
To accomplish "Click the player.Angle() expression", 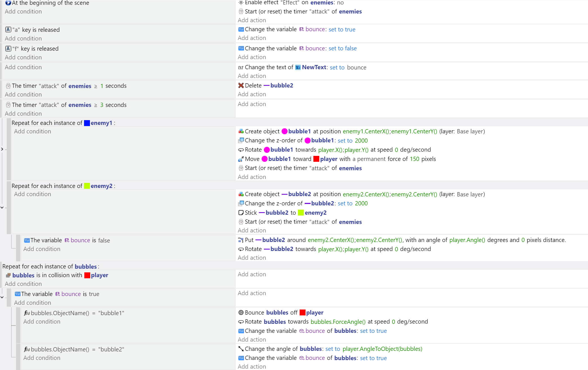I will (467, 240).
